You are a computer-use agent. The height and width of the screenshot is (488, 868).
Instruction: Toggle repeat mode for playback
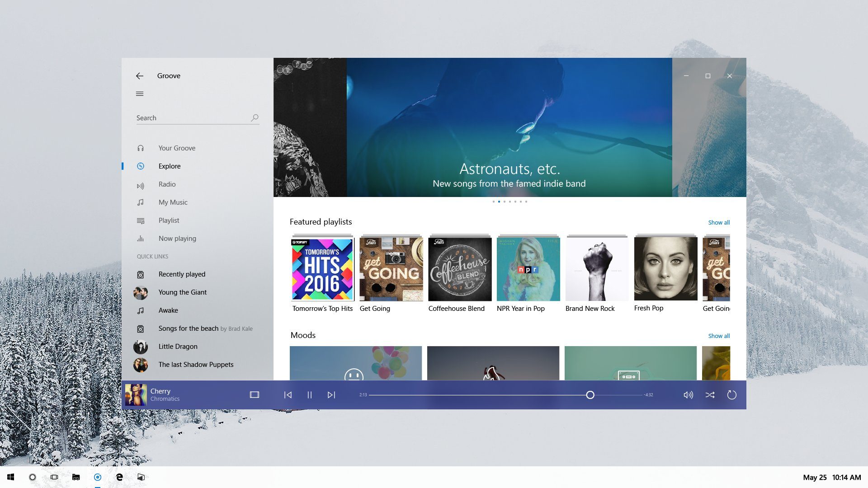(731, 394)
